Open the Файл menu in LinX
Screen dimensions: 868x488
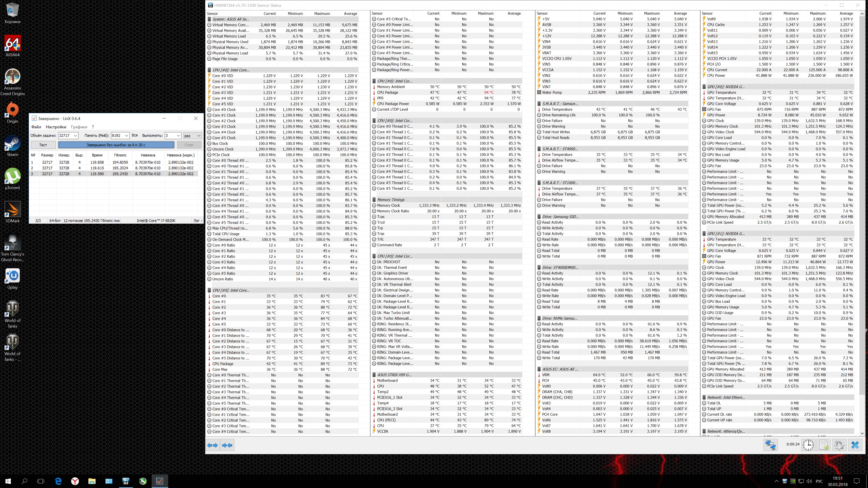(x=36, y=127)
